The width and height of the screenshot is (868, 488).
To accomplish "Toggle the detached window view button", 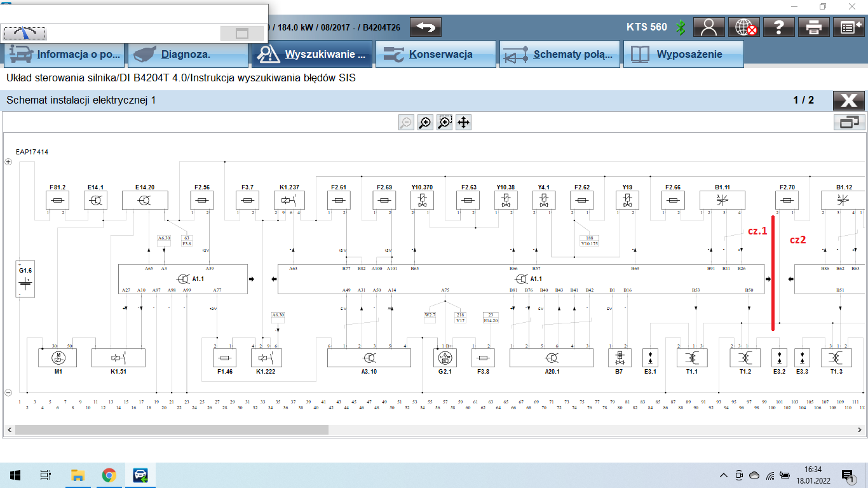I will (x=849, y=123).
